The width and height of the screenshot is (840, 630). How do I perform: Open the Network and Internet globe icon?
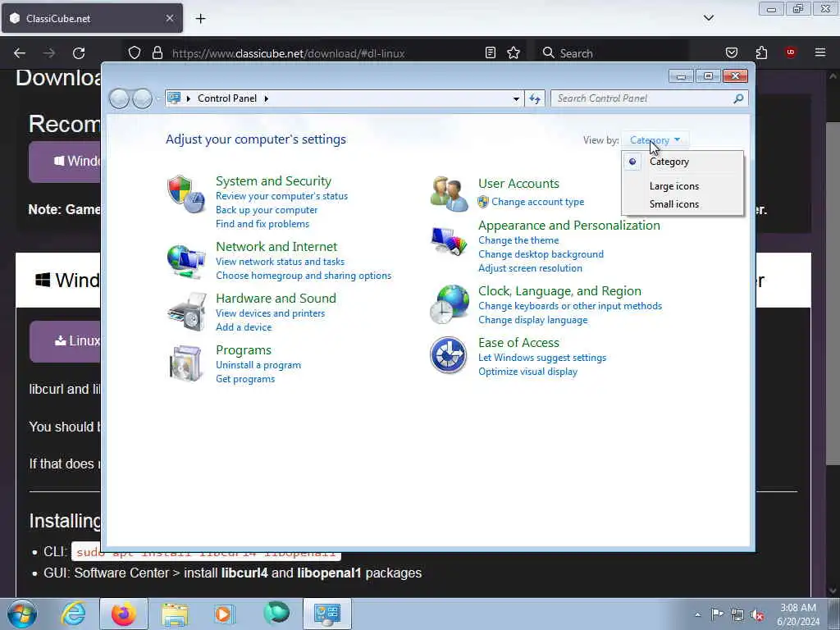point(185,261)
